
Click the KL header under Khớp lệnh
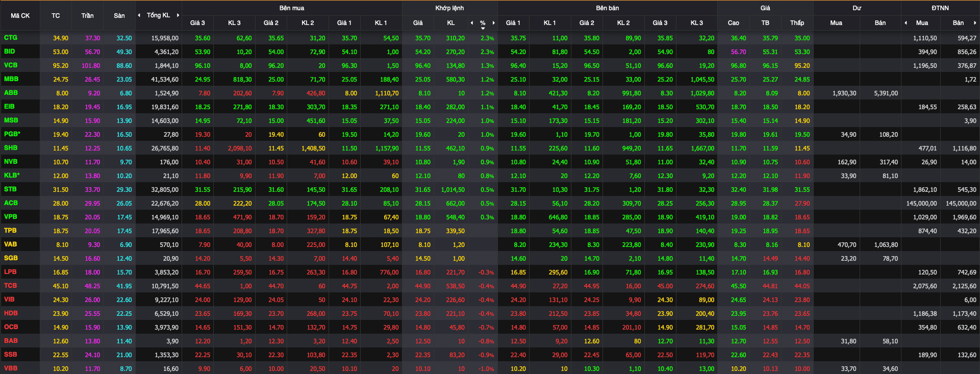click(x=451, y=23)
